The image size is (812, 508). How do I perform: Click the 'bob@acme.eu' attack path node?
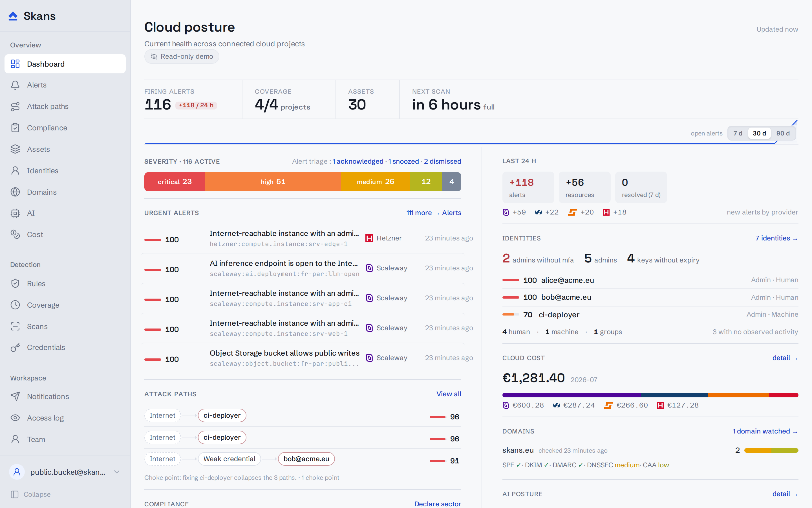click(x=306, y=459)
